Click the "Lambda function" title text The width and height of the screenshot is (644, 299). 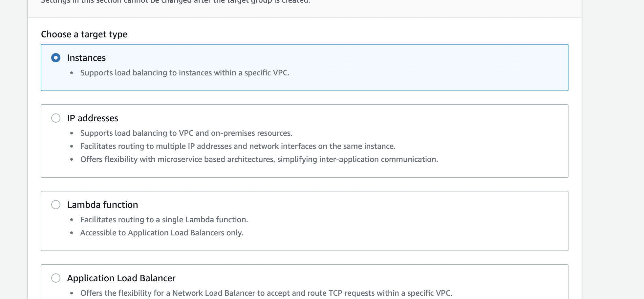pyautogui.click(x=102, y=205)
